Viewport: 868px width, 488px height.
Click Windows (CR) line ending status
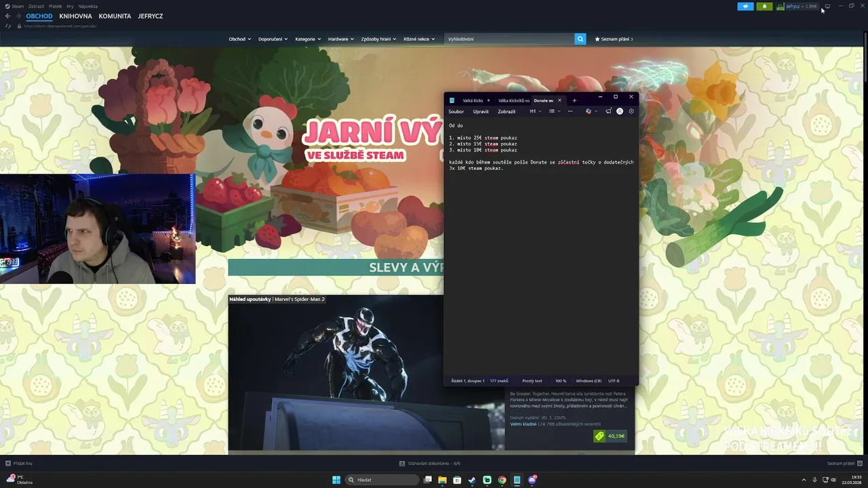[x=589, y=381]
